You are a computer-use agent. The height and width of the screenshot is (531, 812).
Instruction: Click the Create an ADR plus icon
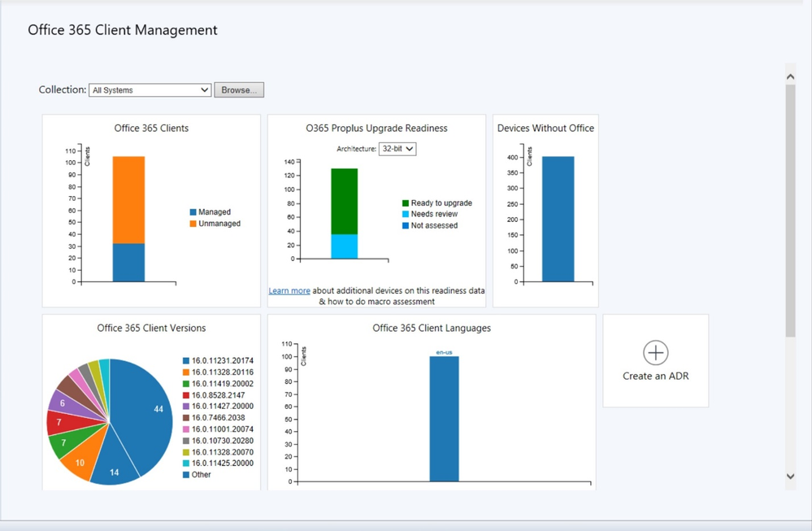(656, 353)
